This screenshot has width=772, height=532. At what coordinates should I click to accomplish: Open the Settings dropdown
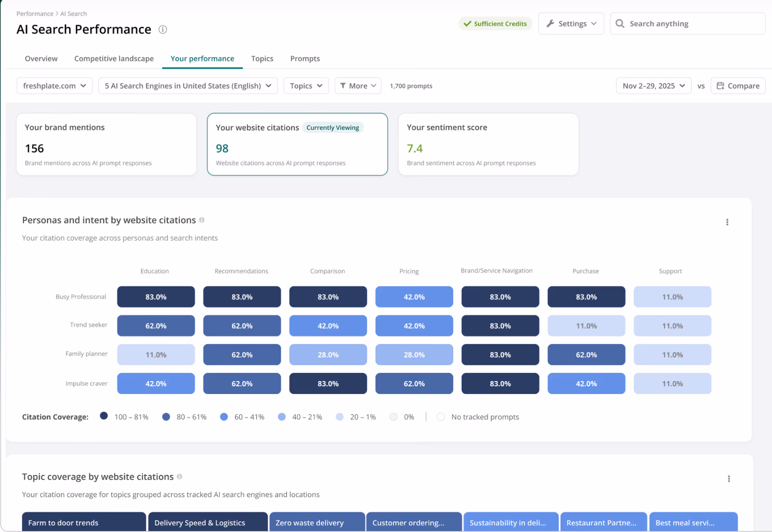tap(571, 24)
